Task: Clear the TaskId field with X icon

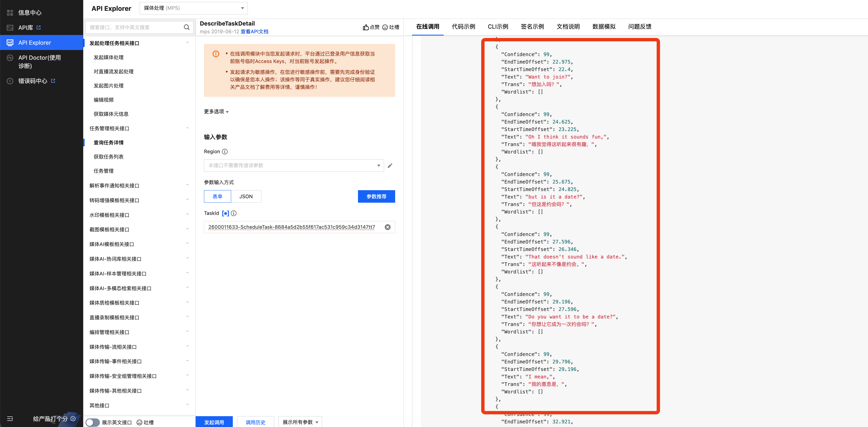Action: pyautogui.click(x=387, y=227)
